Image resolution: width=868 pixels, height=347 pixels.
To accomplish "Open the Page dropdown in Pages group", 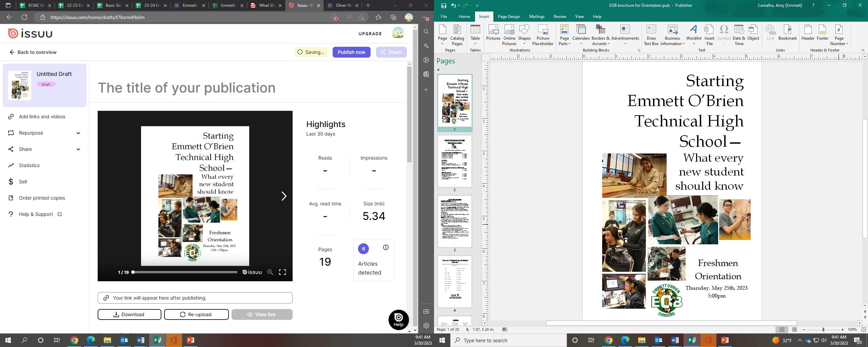I will [442, 35].
